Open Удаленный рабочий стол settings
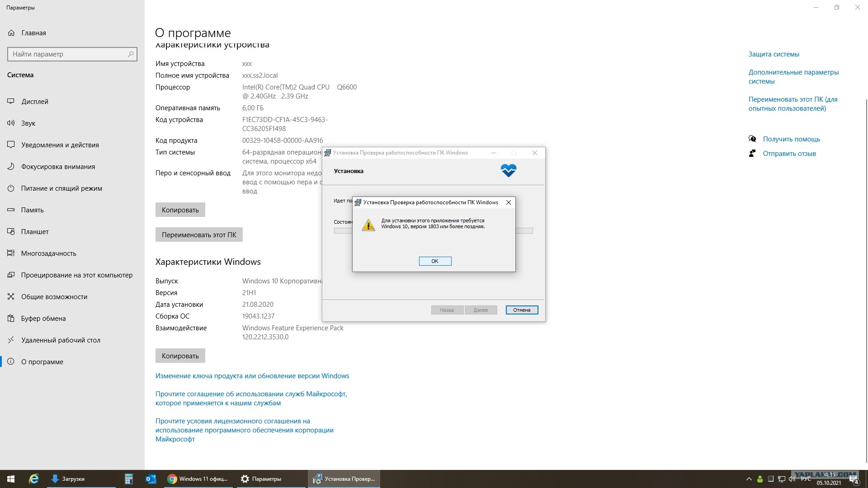868x488 pixels. coord(61,340)
